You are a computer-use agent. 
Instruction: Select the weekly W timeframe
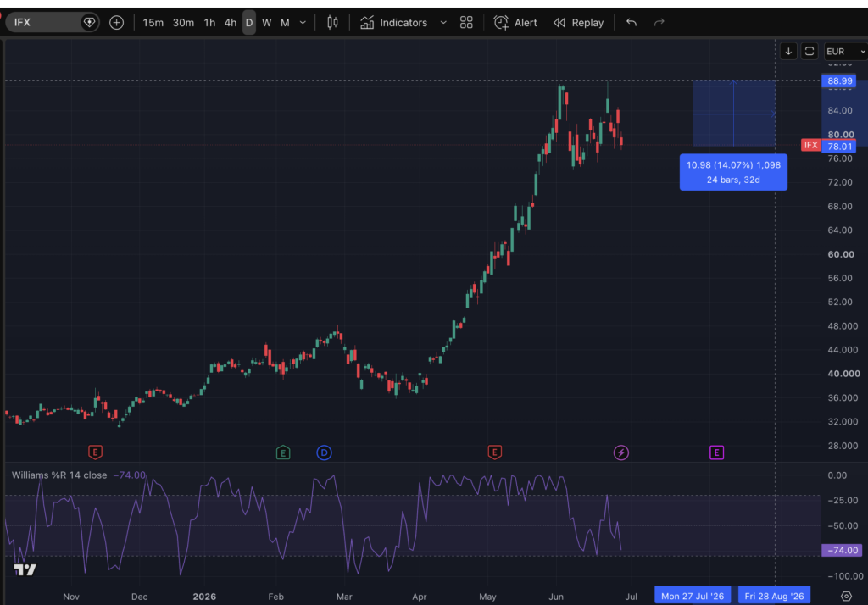coord(267,23)
